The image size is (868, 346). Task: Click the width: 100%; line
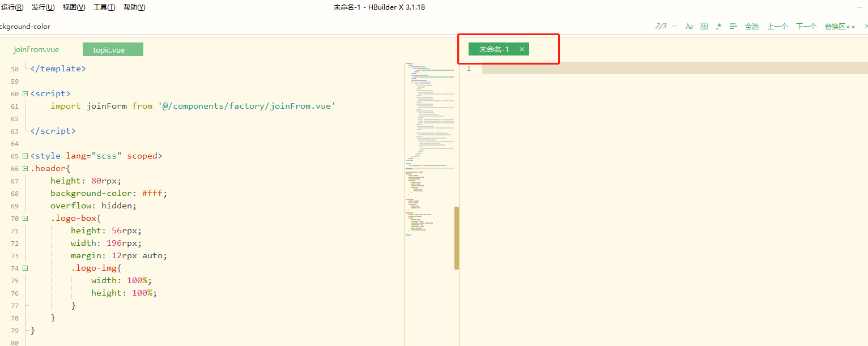pyautogui.click(x=122, y=280)
